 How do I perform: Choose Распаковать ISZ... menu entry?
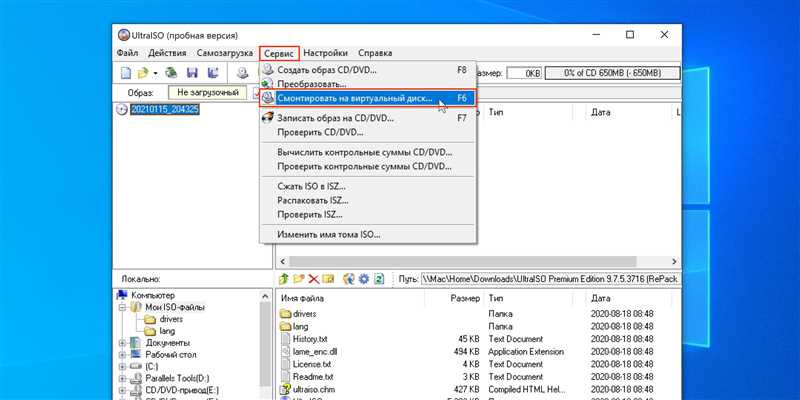(x=368, y=201)
